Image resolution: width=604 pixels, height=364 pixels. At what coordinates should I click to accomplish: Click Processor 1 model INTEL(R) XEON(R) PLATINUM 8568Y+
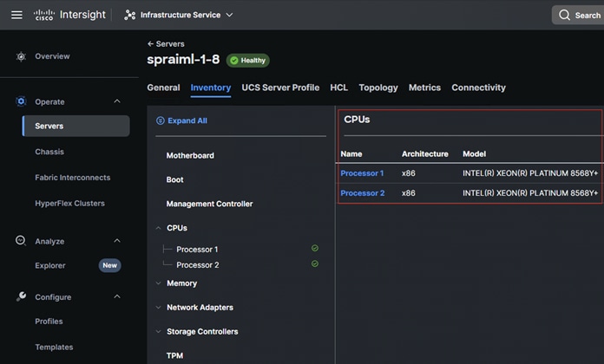[530, 173]
